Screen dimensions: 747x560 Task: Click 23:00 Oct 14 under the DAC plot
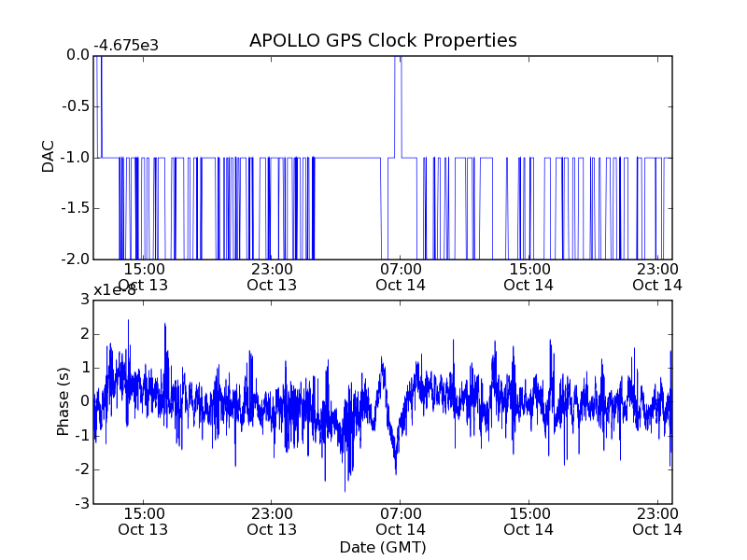[x=657, y=277]
